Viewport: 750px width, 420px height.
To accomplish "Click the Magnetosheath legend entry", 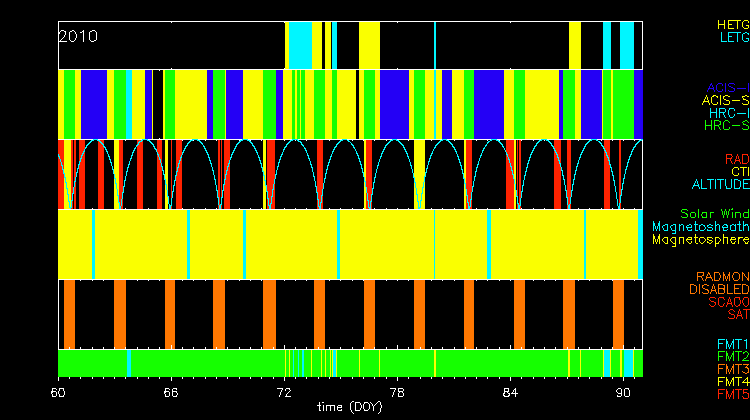I will (x=700, y=227).
